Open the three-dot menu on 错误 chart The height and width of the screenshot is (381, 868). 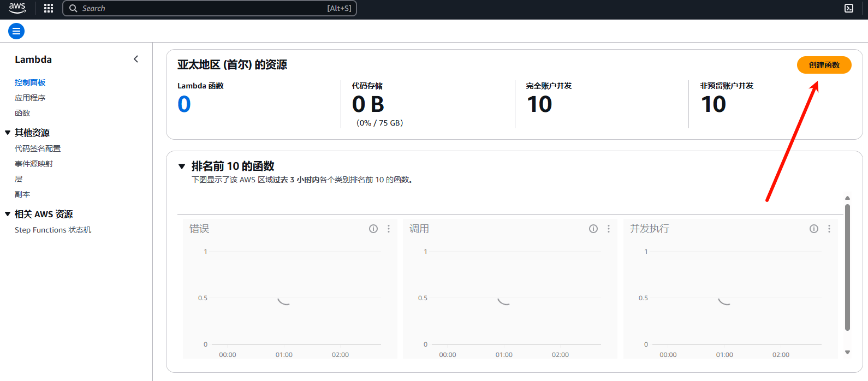point(389,229)
